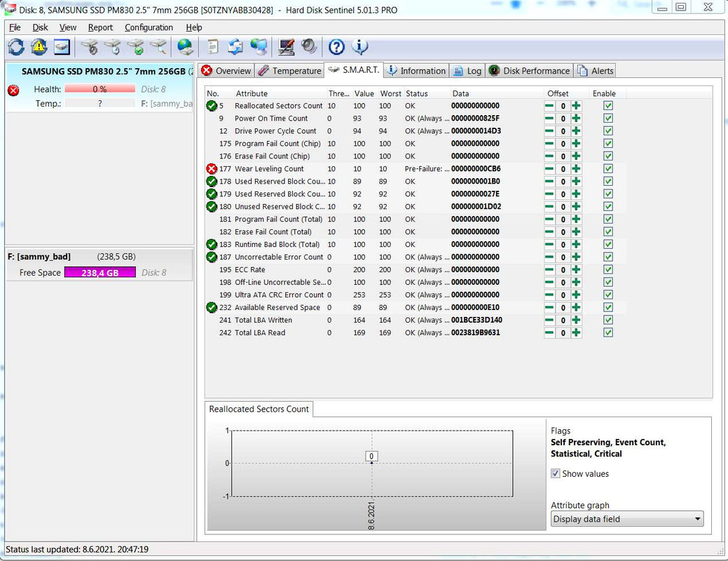Uncheck Enable for Drive Power Cycle Count
This screenshot has height=561, width=728.
pos(607,130)
